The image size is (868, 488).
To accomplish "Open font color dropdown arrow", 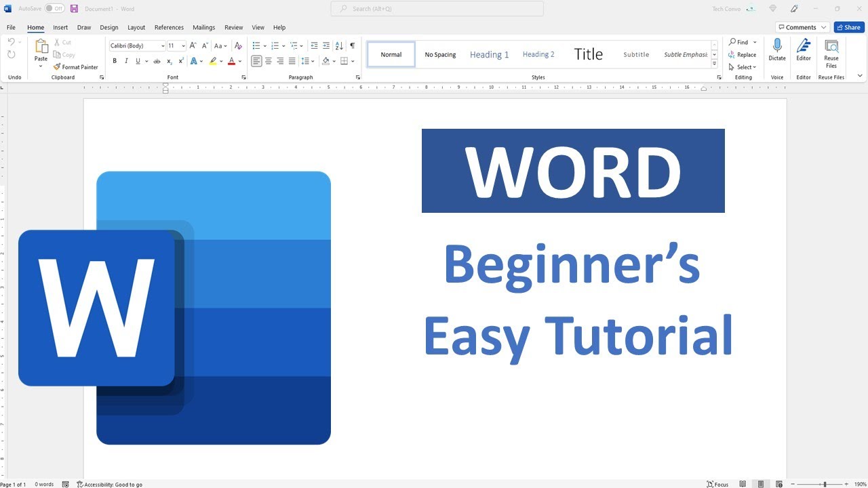I will [240, 61].
